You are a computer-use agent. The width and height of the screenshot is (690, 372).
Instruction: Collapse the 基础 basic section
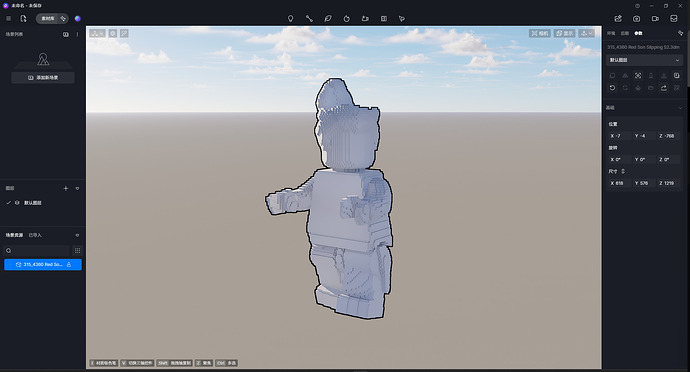pos(680,108)
